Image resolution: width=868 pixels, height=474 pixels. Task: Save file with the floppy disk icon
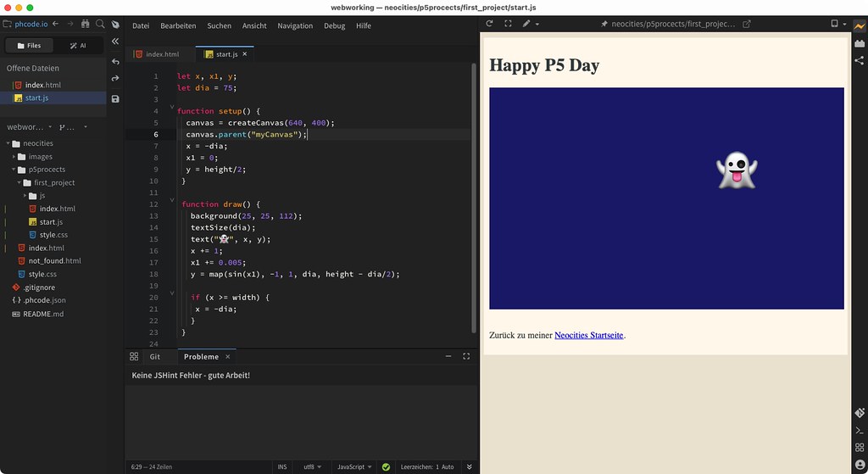[x=115, y=99]
